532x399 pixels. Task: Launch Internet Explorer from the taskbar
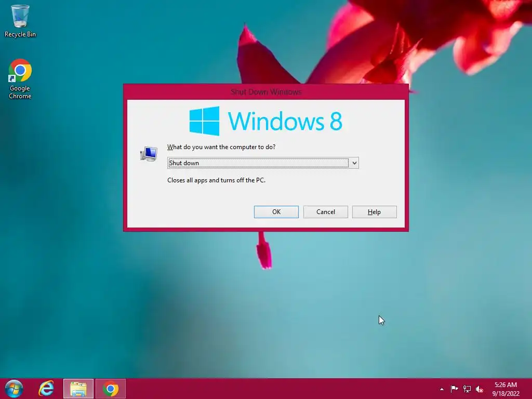46,389
